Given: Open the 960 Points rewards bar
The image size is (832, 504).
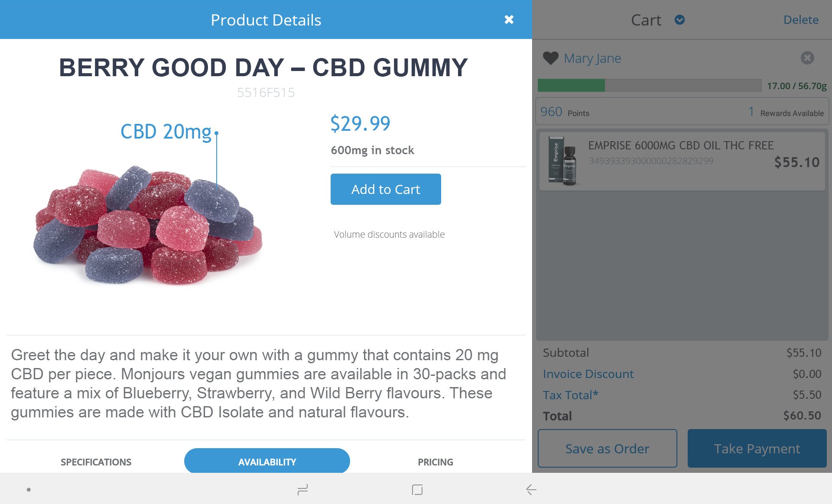Looking at the screenshot, I should 682,112.
